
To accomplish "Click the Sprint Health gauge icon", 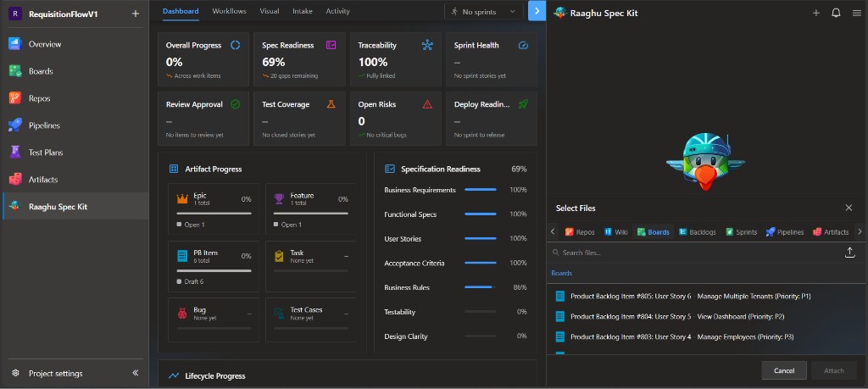I will click(x=523, y=46).
